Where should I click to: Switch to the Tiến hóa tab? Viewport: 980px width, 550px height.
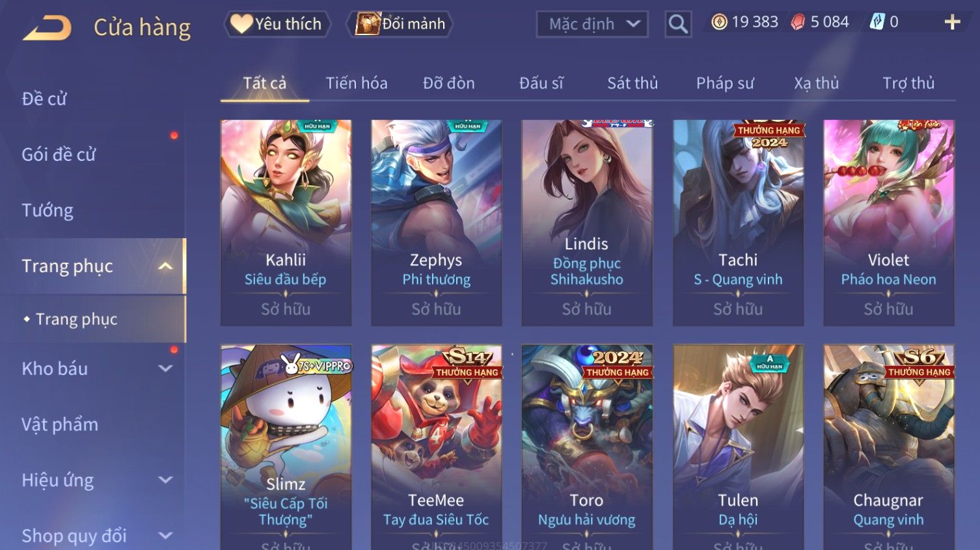pyautogui.click(x=357, y=83)
